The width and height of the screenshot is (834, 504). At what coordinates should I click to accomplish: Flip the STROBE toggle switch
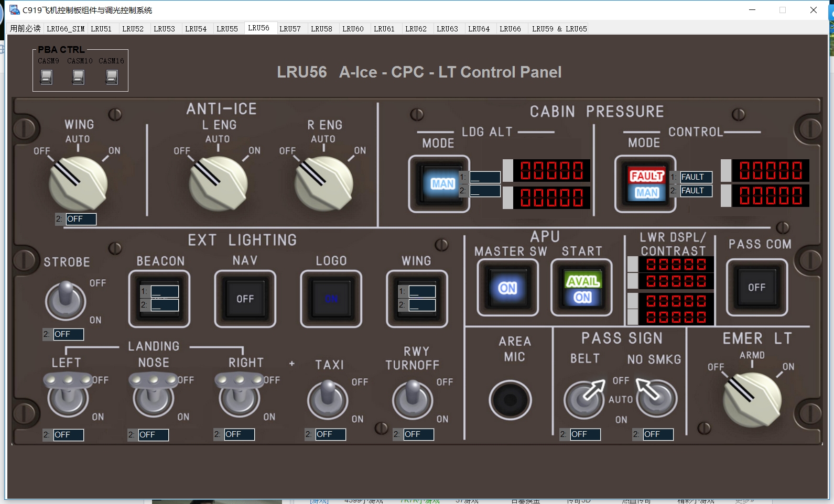point(66,300)
